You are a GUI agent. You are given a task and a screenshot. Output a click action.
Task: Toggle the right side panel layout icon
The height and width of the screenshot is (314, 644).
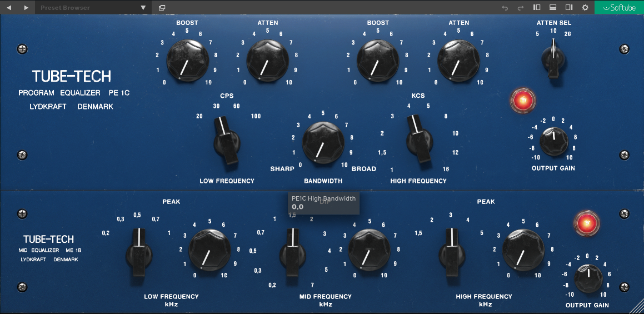(569, 7)
